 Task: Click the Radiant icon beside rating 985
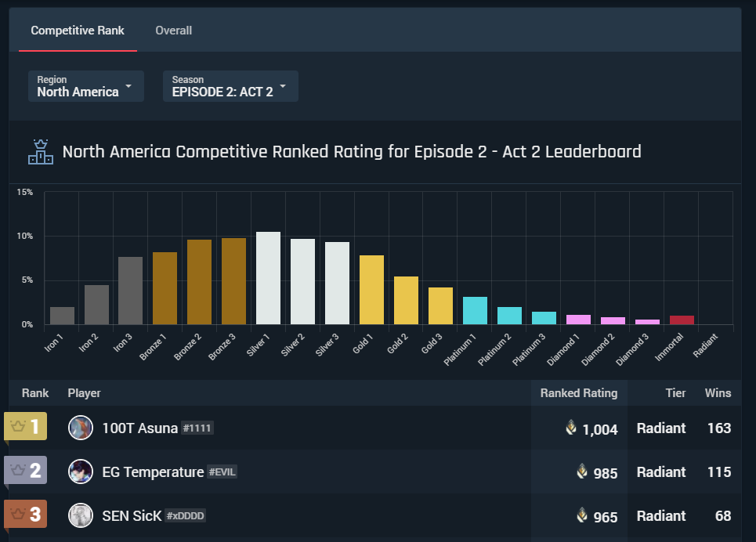(x=582, y=471)
